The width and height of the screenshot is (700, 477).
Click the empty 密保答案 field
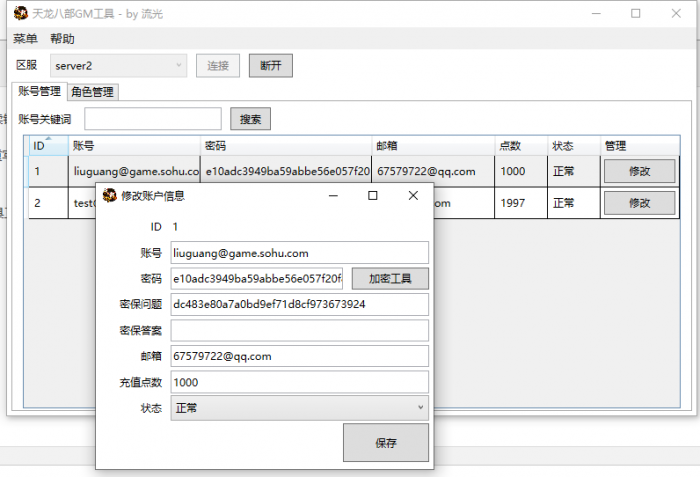(300, 330)
